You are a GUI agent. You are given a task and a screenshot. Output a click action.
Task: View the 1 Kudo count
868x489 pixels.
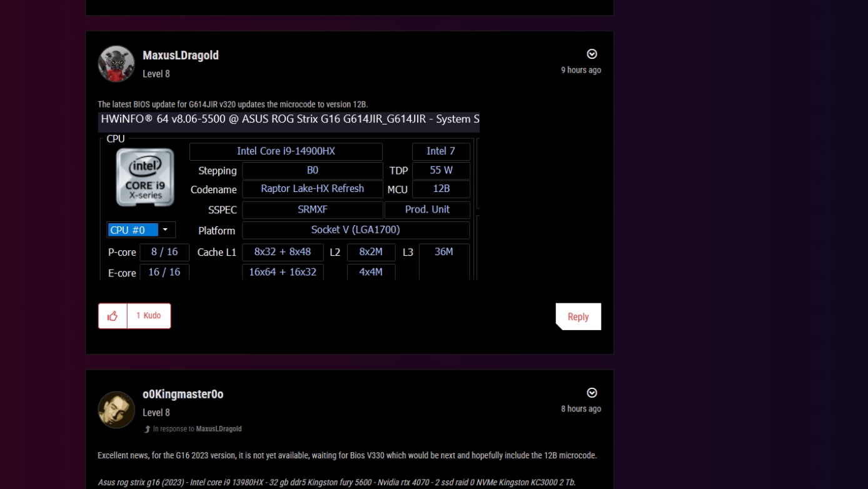click(149, 316)
